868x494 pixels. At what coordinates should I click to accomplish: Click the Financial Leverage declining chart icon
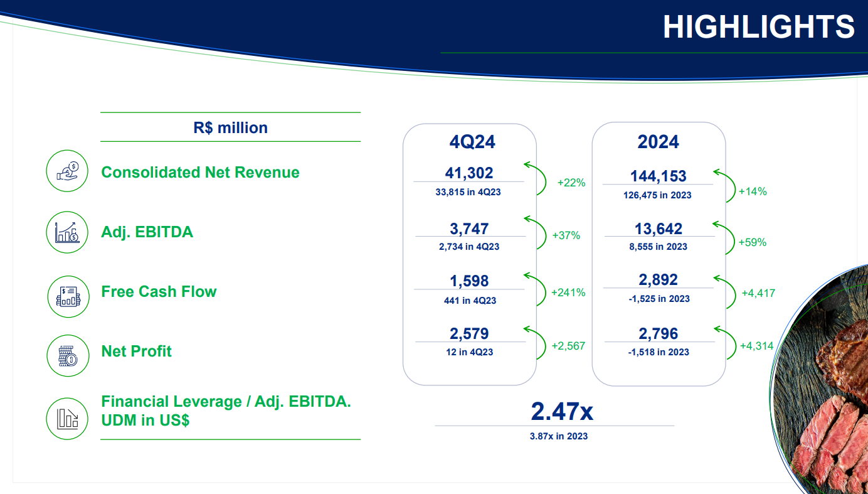(68, 418)
